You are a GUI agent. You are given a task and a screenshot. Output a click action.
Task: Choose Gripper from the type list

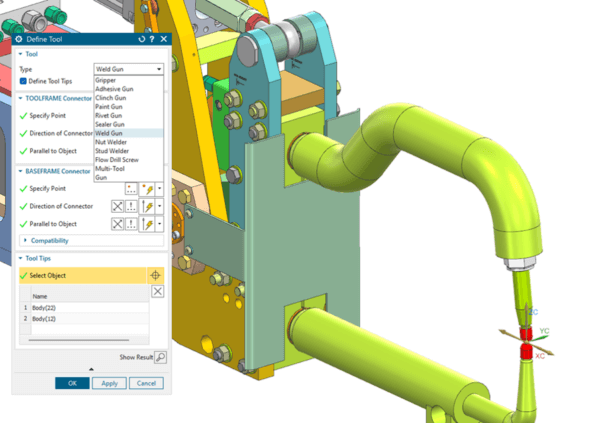point(107,79)
